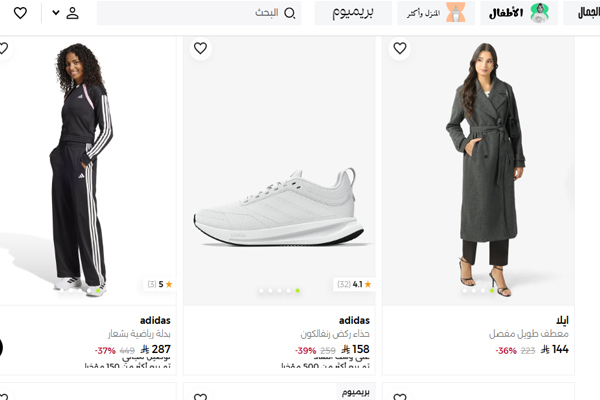The width and height of the screenshot is (600, 400).
Task: Open the wishlist heart in the header
Action: coord(20,13)
